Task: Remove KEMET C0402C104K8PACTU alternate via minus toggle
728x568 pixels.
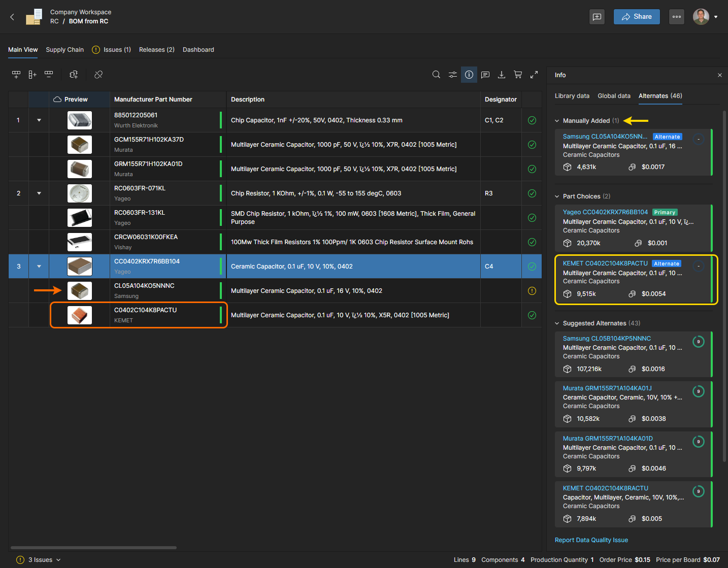Action: [x=699, y=266]
